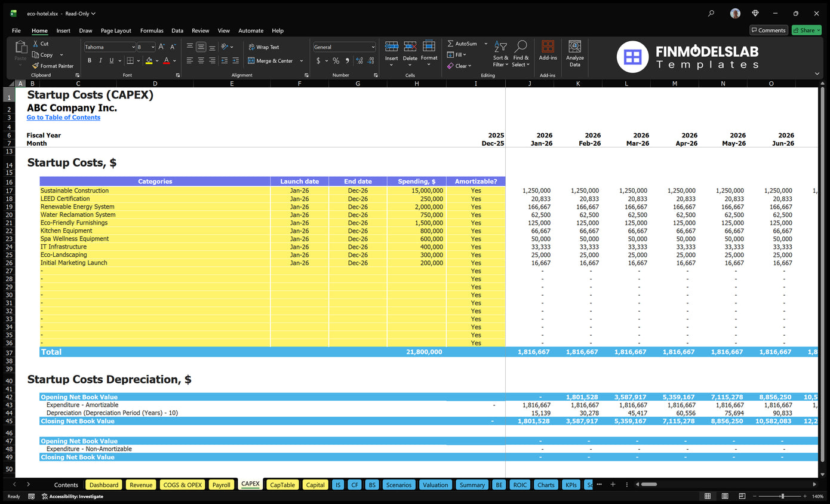Click the Increase Decimal icon

point(359,61)
